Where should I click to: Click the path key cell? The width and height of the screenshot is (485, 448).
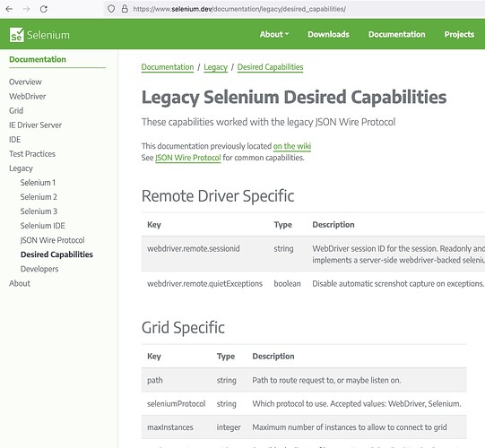[x=155, y=380]
